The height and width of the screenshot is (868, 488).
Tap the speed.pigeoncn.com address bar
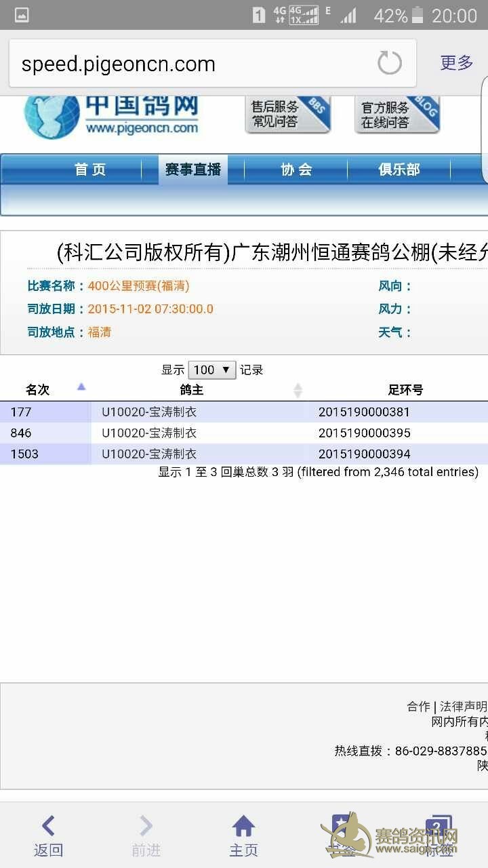click(x=190, y=64)
